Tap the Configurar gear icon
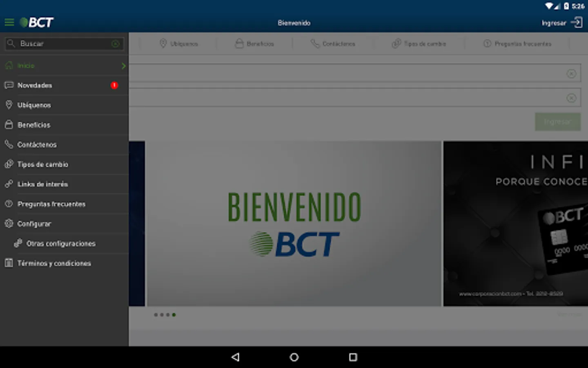This screenshot has height=368, width=588. pyautogui.click(x=9, y=223)
